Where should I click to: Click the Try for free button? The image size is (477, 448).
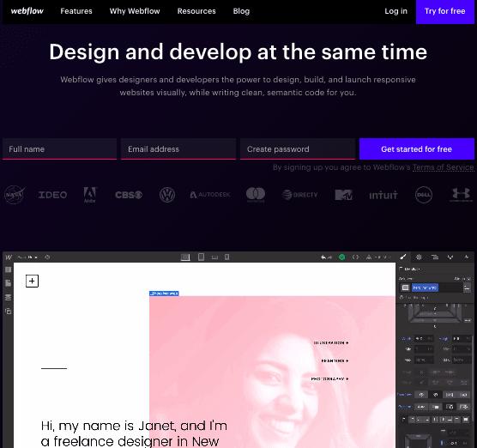coord(444,11)
